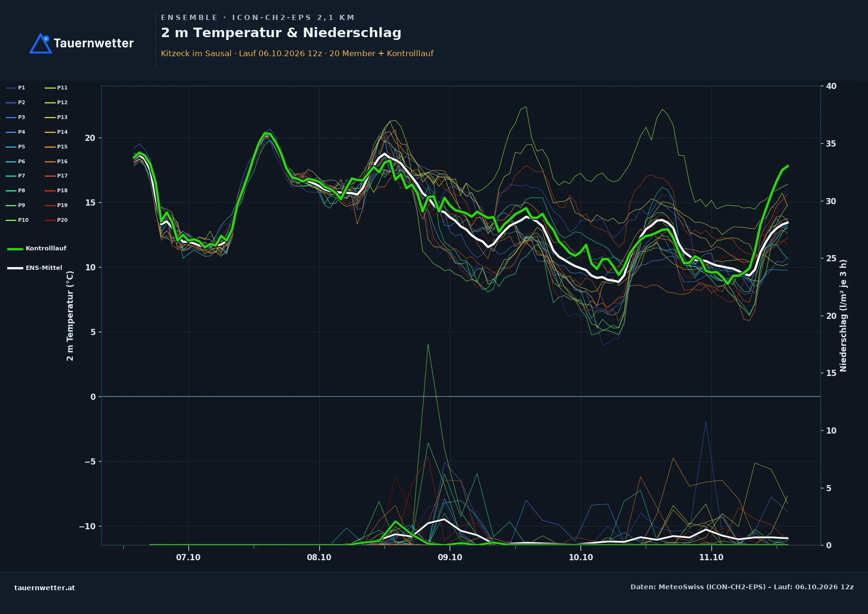Click the Kitzeck im Sausal run subtitle
Image resolution: width=868 pixels, height=614 pixels.
point(297,53)
